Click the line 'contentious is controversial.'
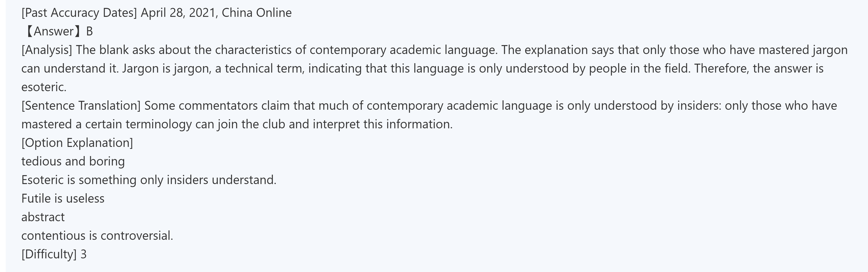 pyautogui.click(x=97, y=236)
